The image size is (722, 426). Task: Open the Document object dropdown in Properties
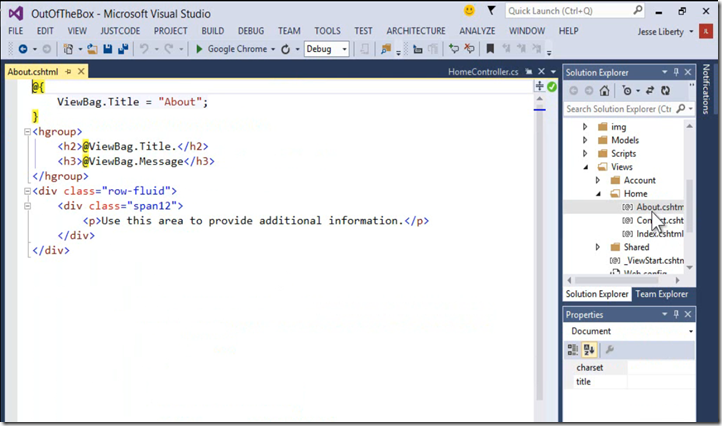click(x=691, y=332)
